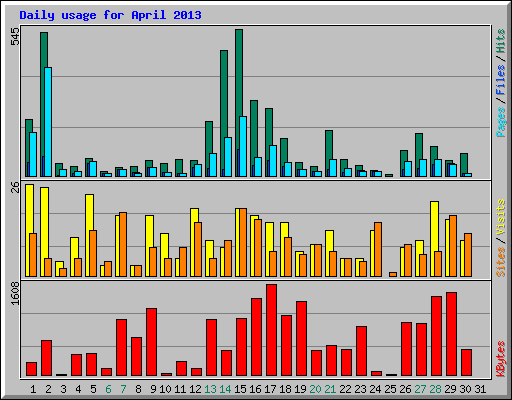Click the red KBytes bar for day 7

pos(121,347)
